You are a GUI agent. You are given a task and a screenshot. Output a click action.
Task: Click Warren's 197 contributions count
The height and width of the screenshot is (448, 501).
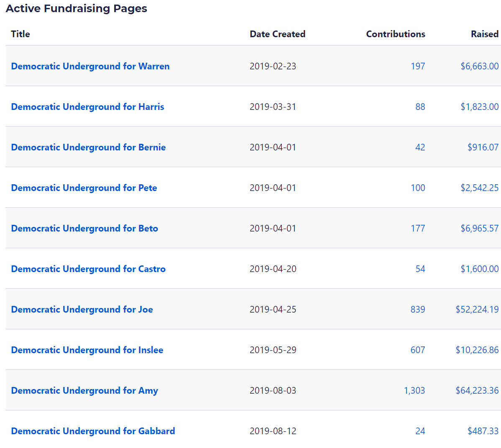click(x=418, y=66)
